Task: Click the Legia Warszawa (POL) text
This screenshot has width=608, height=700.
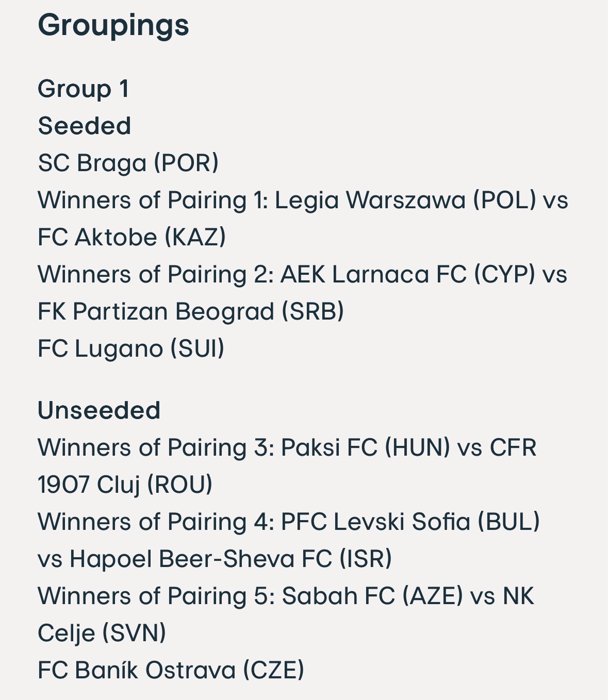Action: point(405,200)
